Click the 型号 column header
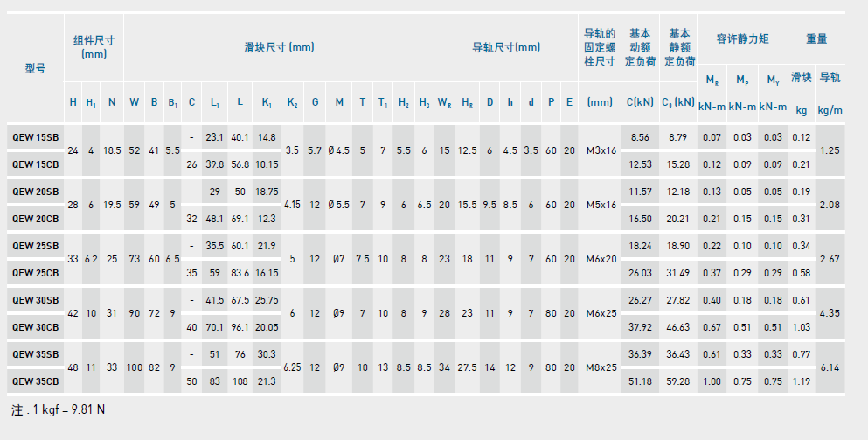The height and width of the screenshot is (440, 868). [x=35, y=68]
